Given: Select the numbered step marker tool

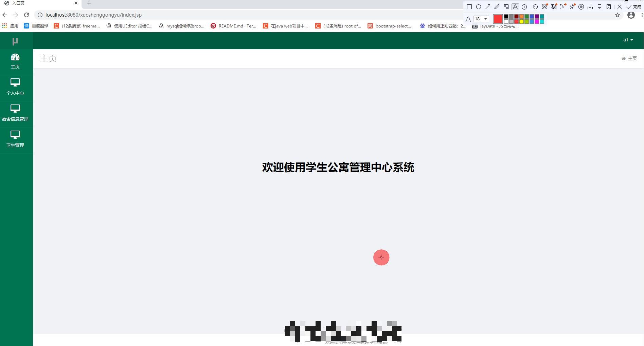Looking at the screenshot, I should click(x=524, y=7).
